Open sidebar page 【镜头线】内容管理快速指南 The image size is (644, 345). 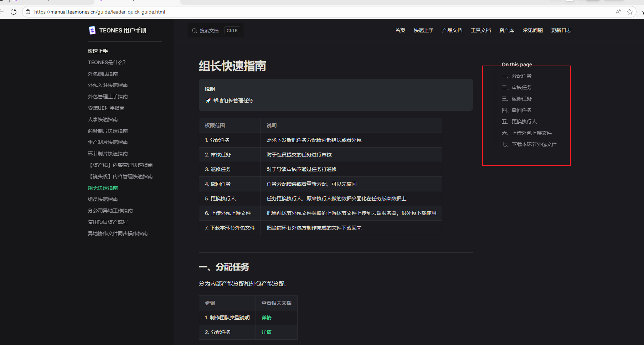(120, 176)
